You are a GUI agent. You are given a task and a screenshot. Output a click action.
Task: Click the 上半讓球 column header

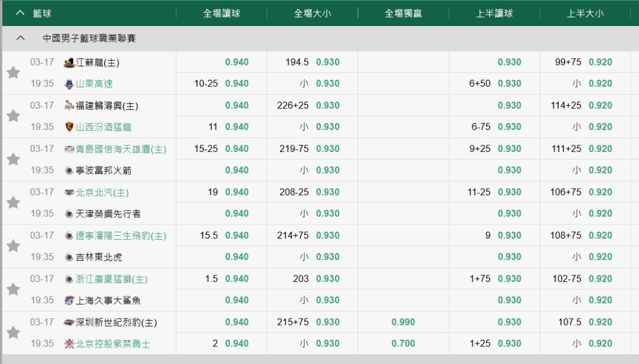(x=494, y=14)
